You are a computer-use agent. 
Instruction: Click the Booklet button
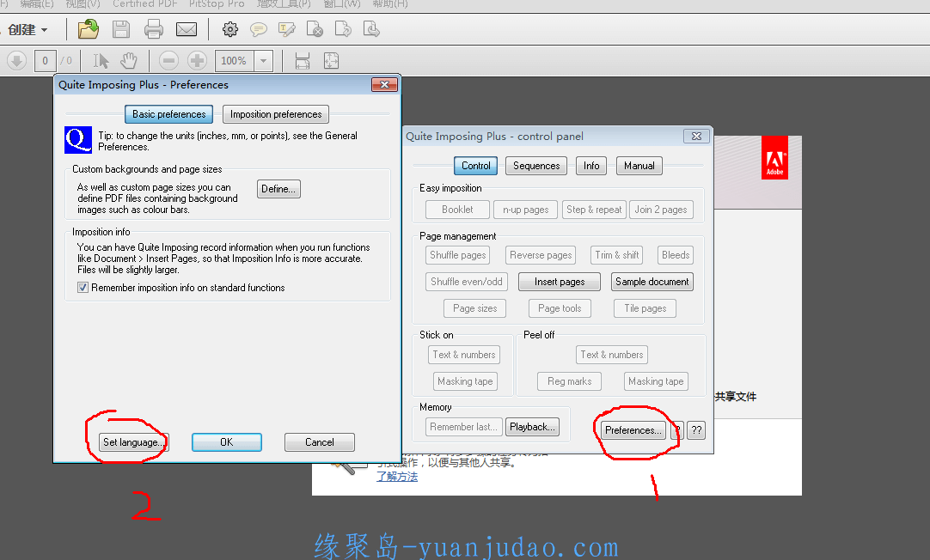457,210
